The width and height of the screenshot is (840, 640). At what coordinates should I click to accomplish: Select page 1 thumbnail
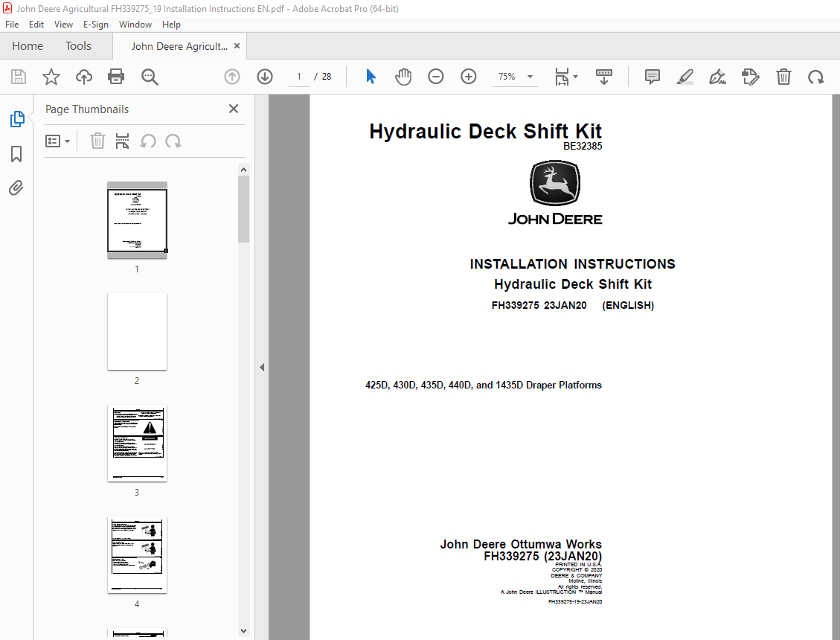[x=137, y=220]
